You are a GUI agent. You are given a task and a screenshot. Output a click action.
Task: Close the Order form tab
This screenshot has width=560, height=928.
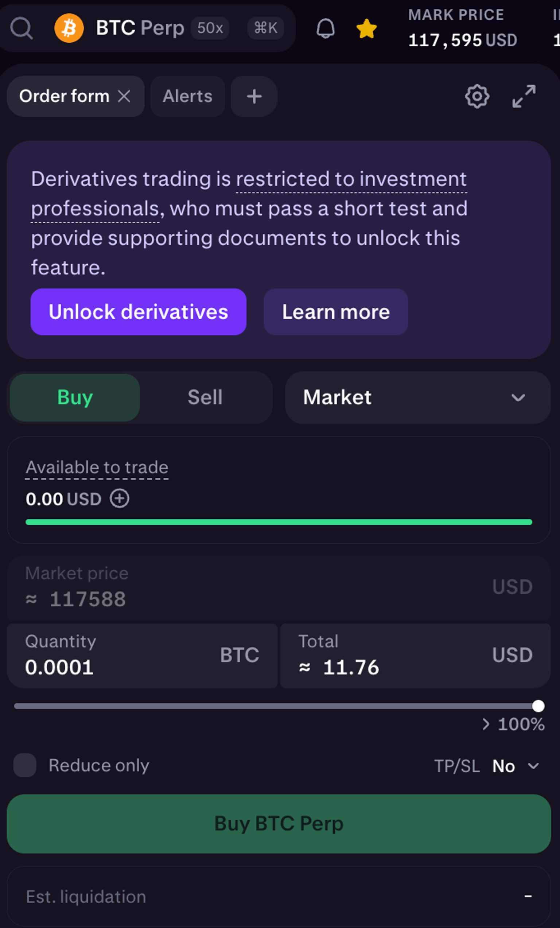(x=124, y=96)
